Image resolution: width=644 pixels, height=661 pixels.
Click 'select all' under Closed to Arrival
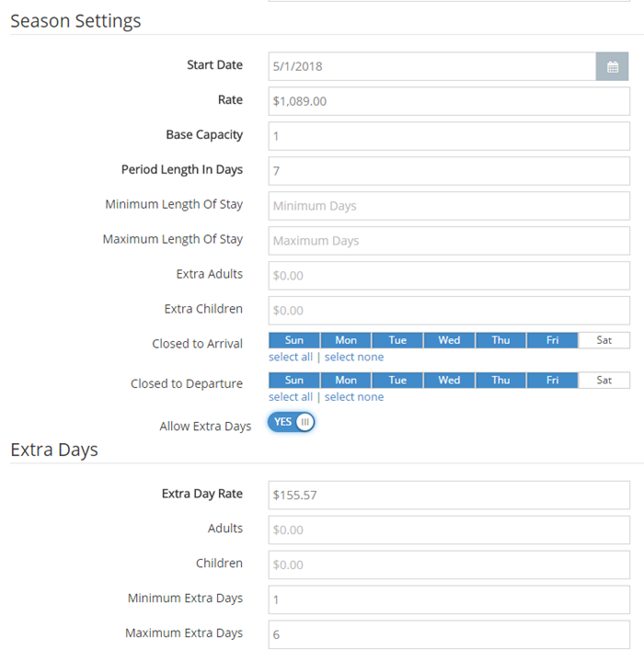(291, 357)
